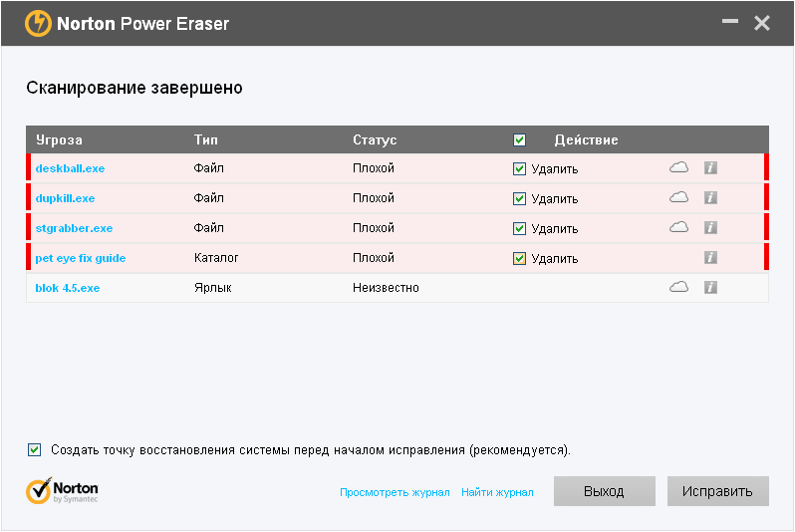Show info for dupkill.exe

pos(711,198)
